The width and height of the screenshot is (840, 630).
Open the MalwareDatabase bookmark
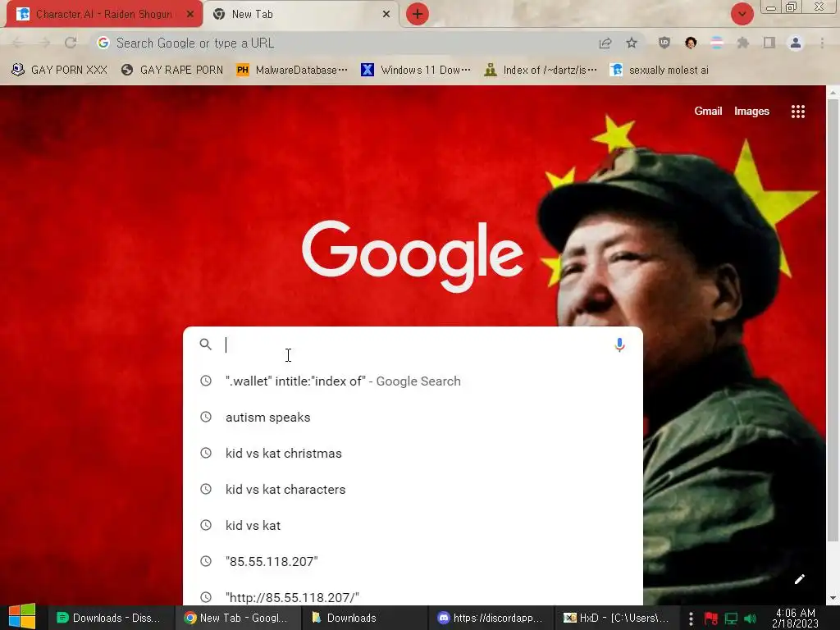(x=291, y=71)
